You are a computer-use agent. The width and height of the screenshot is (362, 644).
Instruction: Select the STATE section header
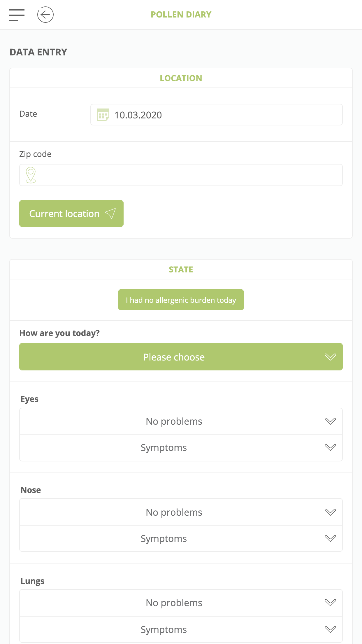tap(181, 269)
